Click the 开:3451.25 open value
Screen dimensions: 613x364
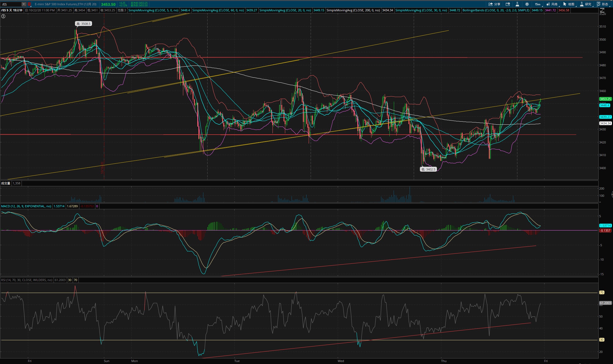tap(64, 10)
